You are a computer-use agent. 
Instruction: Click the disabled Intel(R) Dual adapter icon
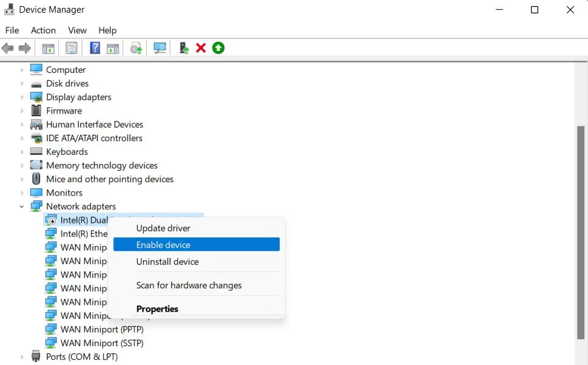(51, 220)
